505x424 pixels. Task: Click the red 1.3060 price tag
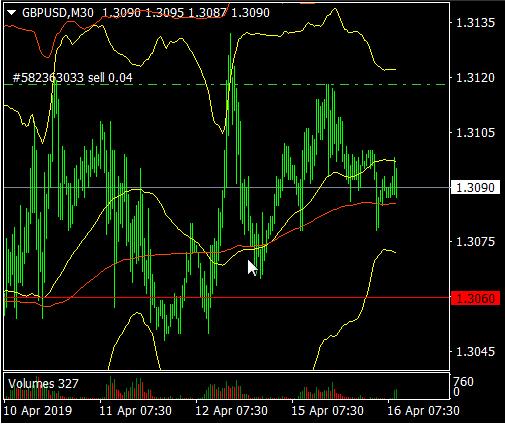coord(475,298)
